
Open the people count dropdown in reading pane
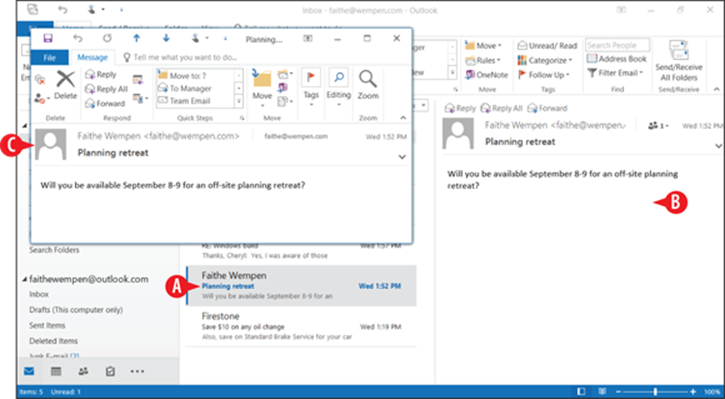[x=658, y=125]
